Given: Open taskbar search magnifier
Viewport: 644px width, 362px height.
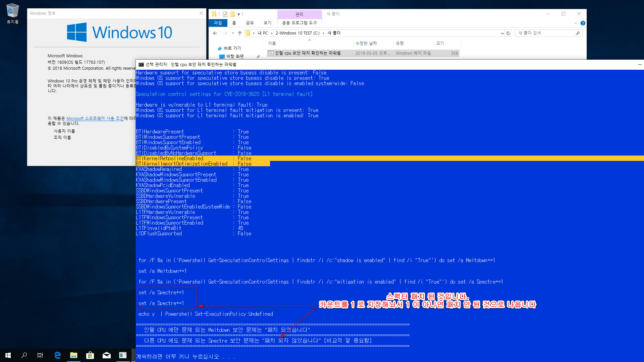Looking at the screenshot, I should tap(24, 355).
